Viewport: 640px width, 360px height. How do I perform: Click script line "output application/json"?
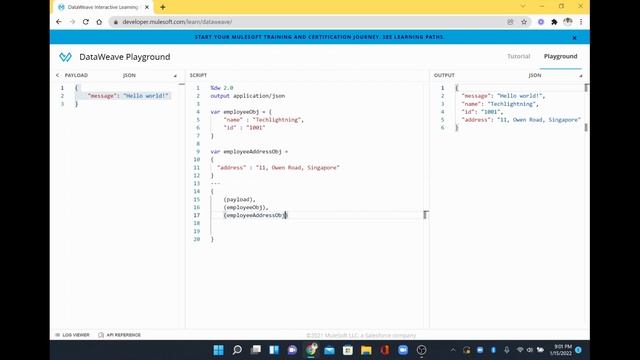[x=247, y=96]
